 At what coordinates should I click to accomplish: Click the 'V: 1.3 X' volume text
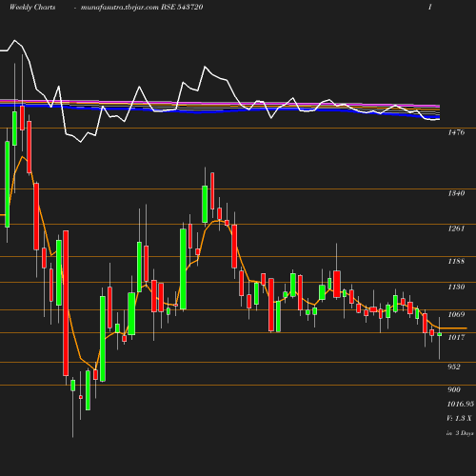click(459, 418)
